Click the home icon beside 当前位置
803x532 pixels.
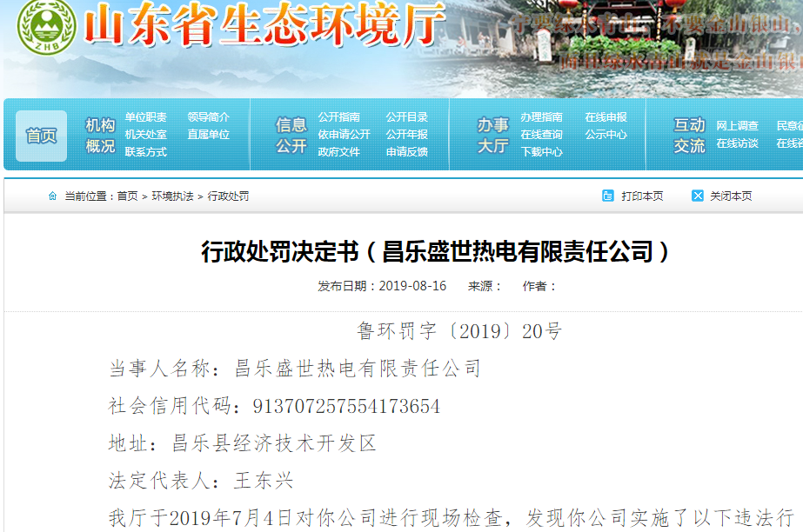(x=52, y=196)
